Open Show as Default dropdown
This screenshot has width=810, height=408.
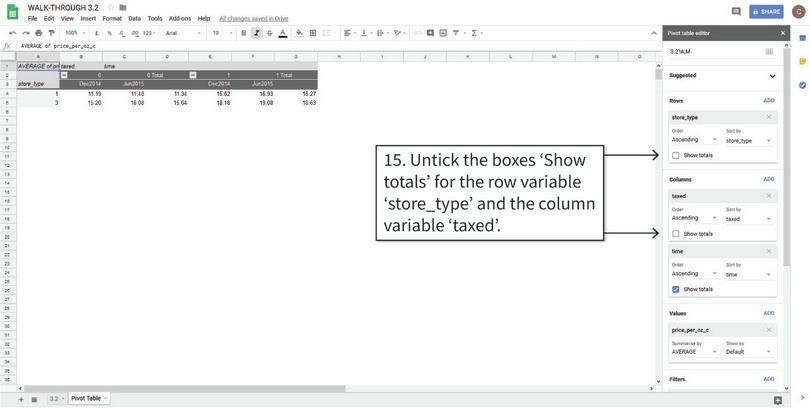pyautogui.click(x=749, y=352)
